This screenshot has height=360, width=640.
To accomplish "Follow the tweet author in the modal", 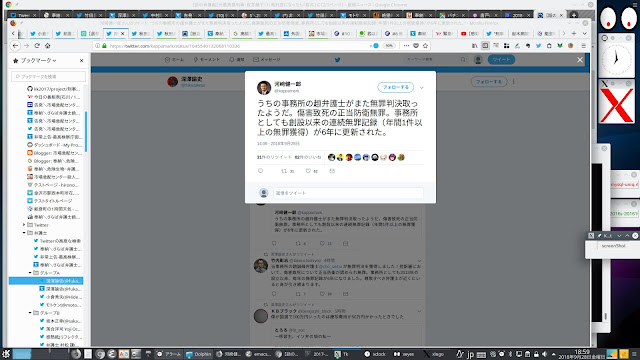I will pos(396,87).
